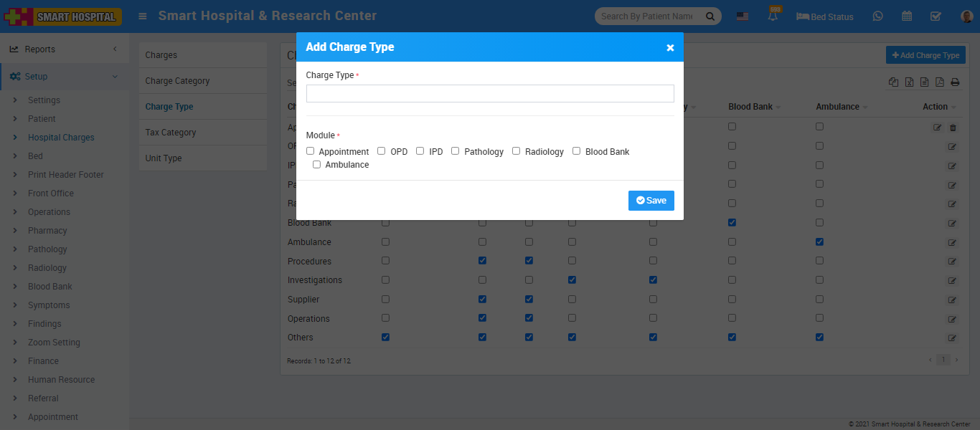Open Bed Status link in header
This screenshot has height=430, width=980.
tap(825, 16)
